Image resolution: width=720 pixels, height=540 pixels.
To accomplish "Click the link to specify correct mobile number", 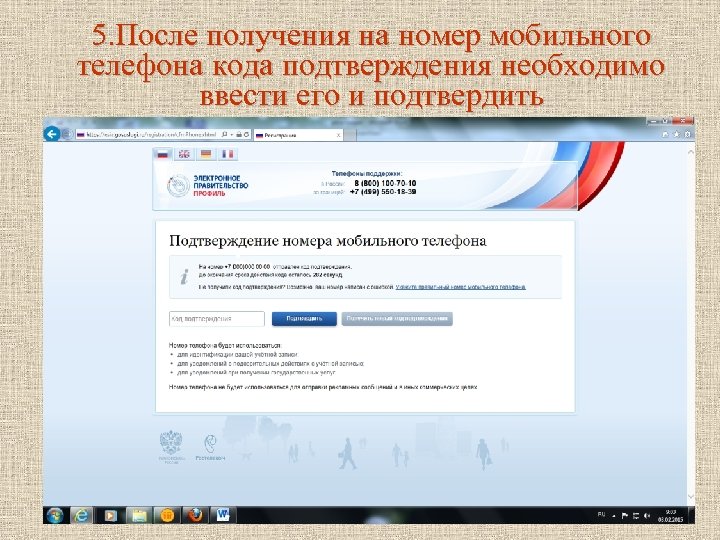I will click(x=461, y=287).
